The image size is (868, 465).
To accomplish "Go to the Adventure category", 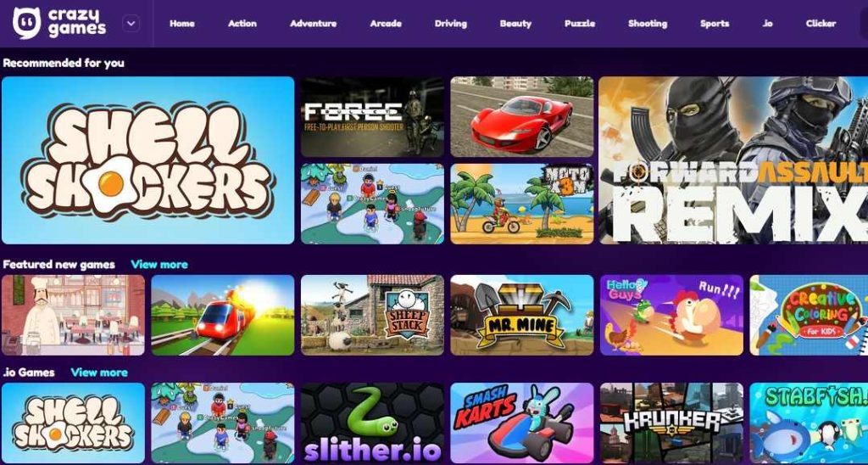I will click(314, 23).
